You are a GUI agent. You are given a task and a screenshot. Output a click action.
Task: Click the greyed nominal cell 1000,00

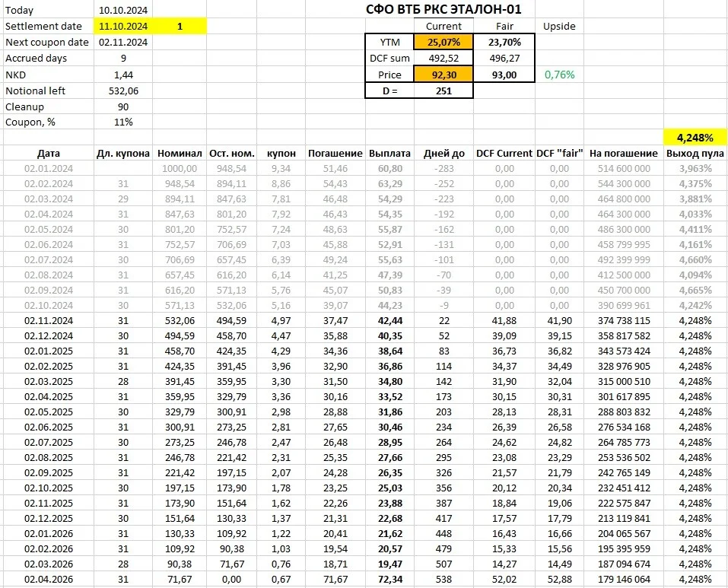click(180, 169)
